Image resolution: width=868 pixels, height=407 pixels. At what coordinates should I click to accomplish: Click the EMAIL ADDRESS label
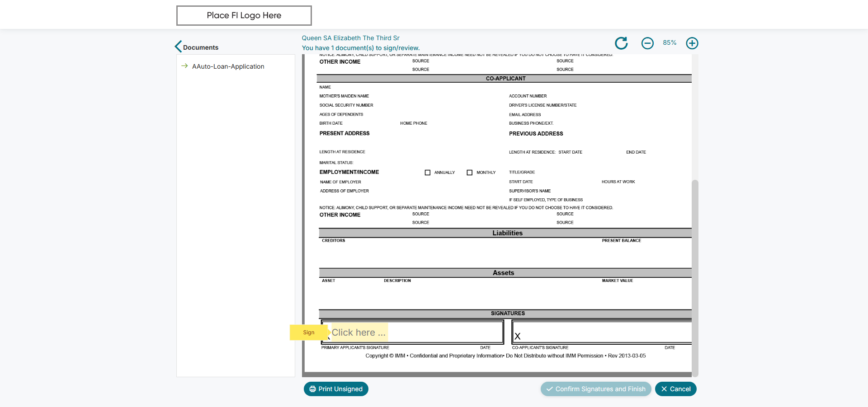point(525,115)
